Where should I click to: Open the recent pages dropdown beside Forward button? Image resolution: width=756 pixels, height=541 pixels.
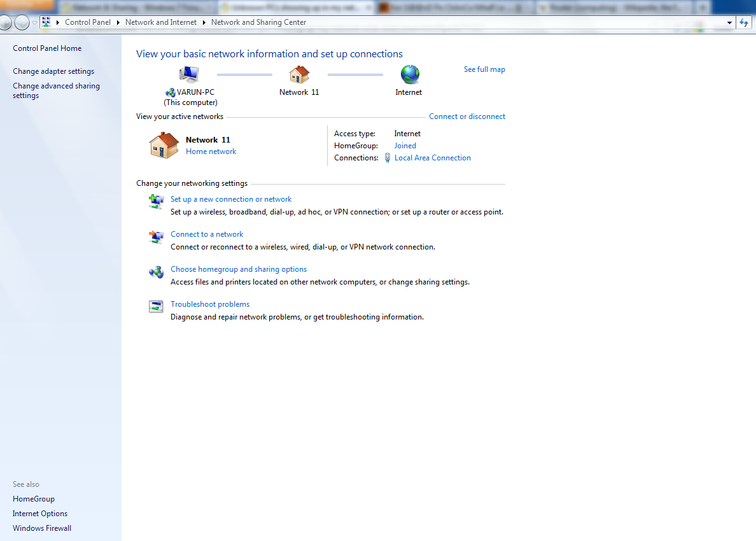pos(34,23)
